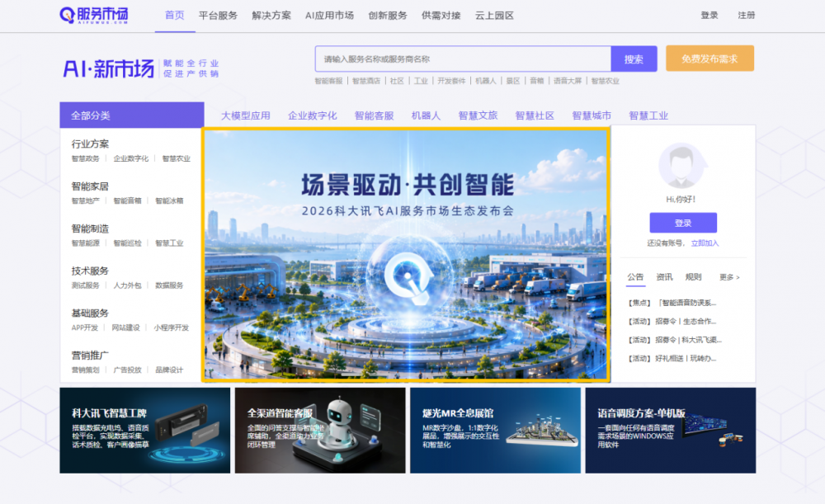Open the 智慧社区 category tab
Screen dimensions: 825x504
(x=535, y=115)
